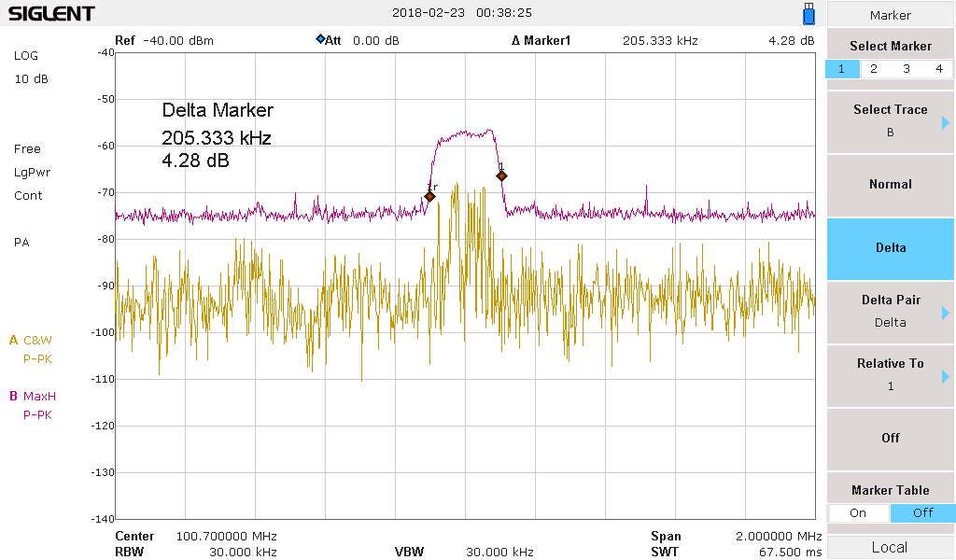Click the SIGLENT logo

point(51,14)
